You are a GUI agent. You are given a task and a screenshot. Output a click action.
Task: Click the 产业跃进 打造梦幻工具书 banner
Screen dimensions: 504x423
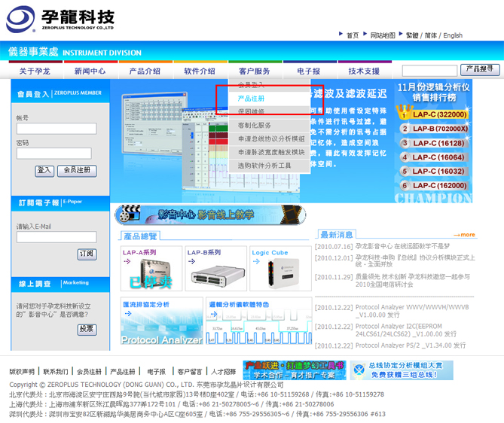(x=295, y=370)
